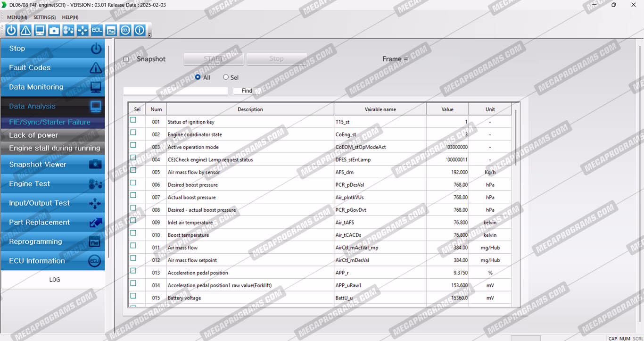Select the 'Sel' radio button
Viewport: 644px width, 341px height.
click(x=226, y=77)
